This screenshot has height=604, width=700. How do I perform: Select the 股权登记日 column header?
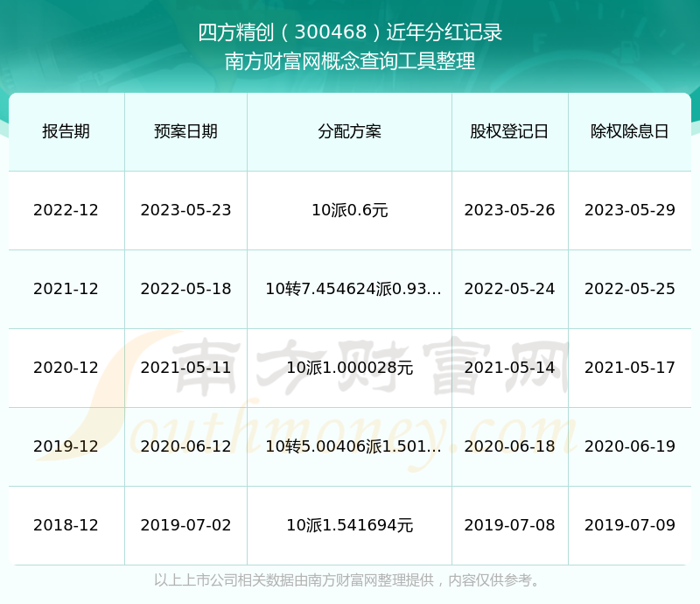point(509,131)
